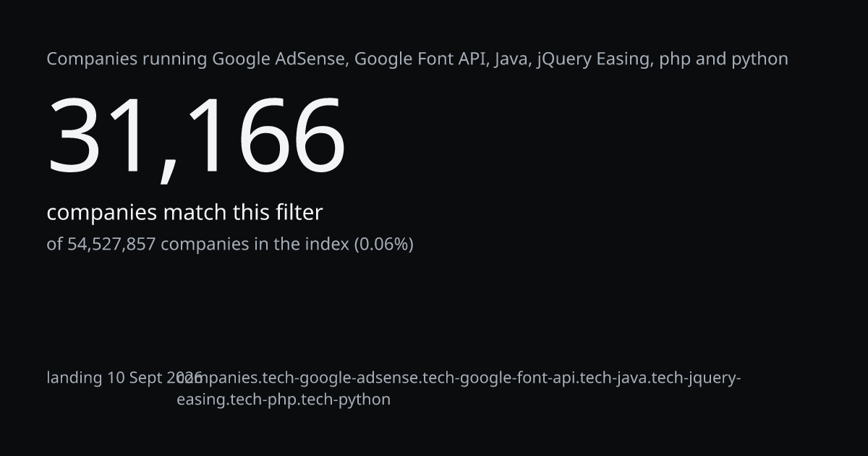Click "tech-python" ending the slug
Viewport: 868px width, 456px height.
click(342, 400)
